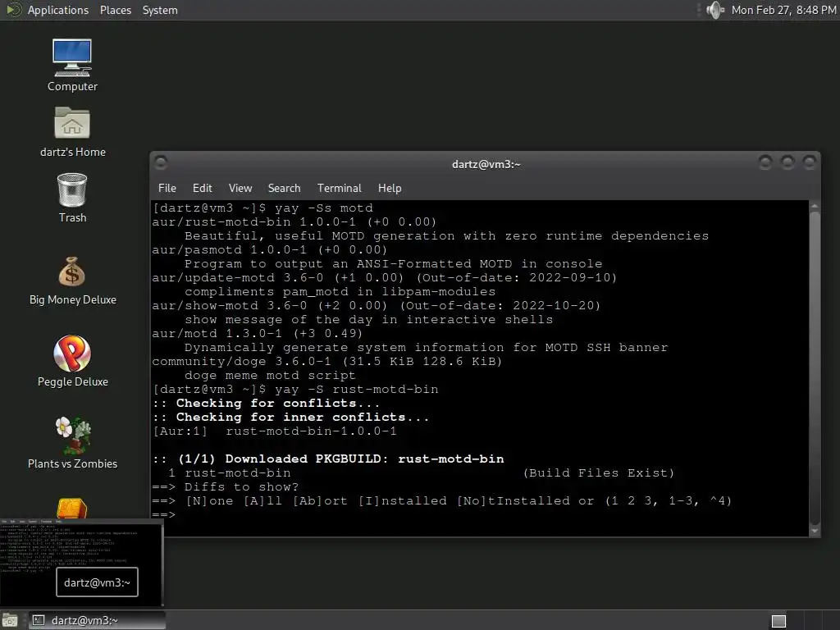Image resolution: width=840 pixels, height=630 pixels.
Task: Open the Terminal menu in menu bar
Action: click(x=339, y=188)
